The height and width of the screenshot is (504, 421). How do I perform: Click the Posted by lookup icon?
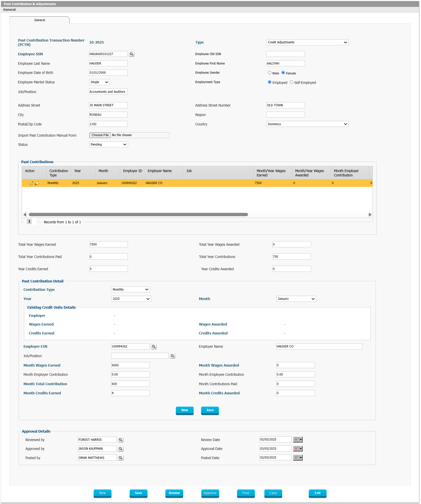[x=121, y=458]
